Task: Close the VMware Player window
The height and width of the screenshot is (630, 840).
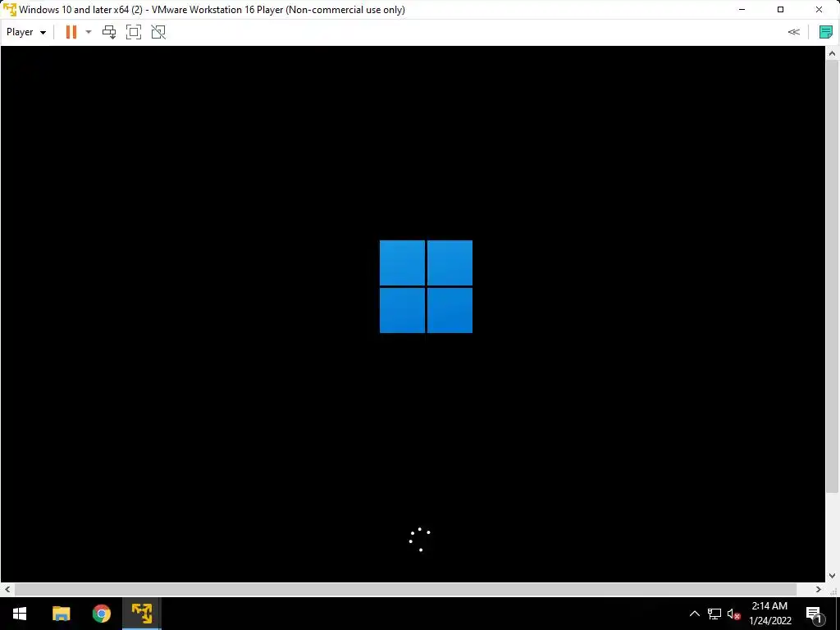Action: tap(819, 10)
